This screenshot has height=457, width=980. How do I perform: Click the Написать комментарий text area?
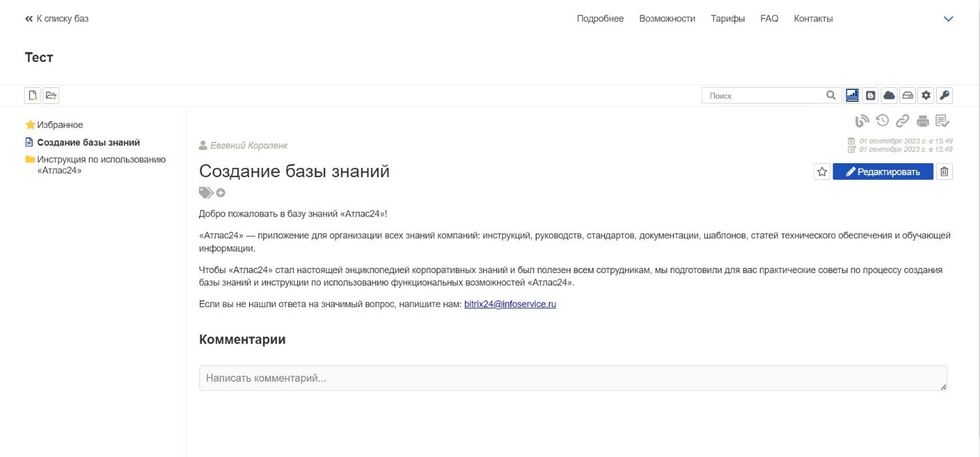point(573,378)
